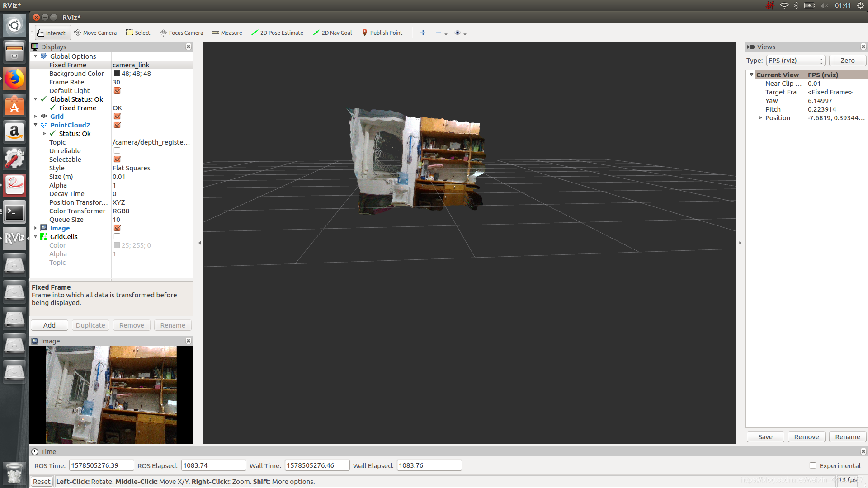
Task: Activate the Measure tool
Action: point(227,33)
